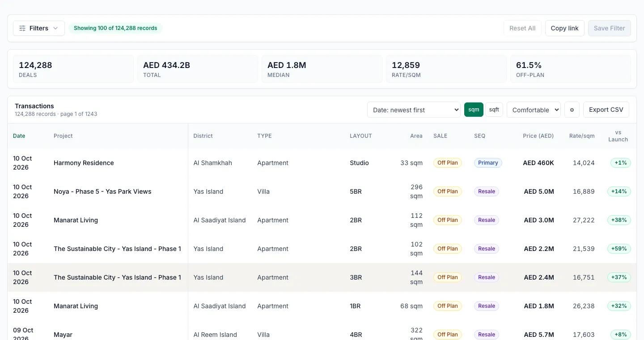
Task: Sort by the Price (AED) column header
Action: [x=538, y=136]
